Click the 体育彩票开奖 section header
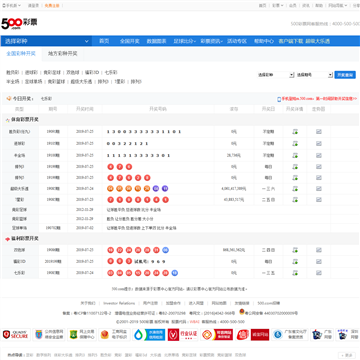The image size is (360, 360). (25, 119)
